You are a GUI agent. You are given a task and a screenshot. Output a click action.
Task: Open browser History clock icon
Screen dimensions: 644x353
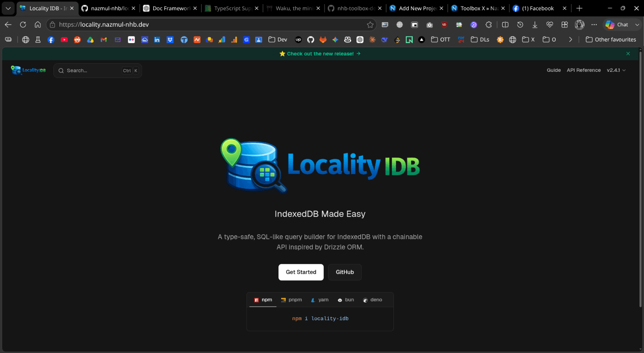[x=520, y=25]
